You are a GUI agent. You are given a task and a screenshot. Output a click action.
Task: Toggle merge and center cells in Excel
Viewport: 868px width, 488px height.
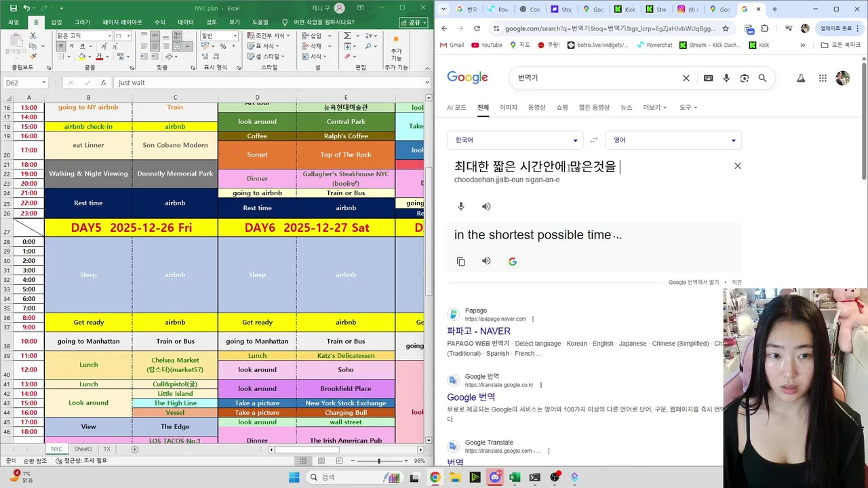coord(178,46)
